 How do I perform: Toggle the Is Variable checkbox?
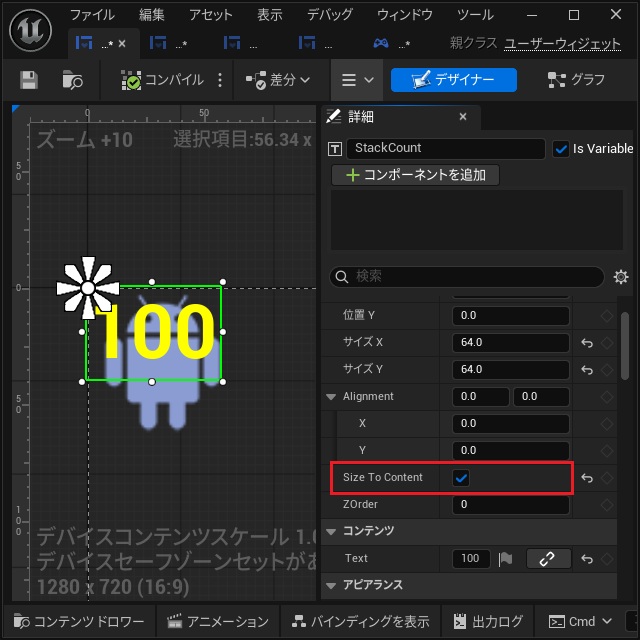[x=561, y=149]
